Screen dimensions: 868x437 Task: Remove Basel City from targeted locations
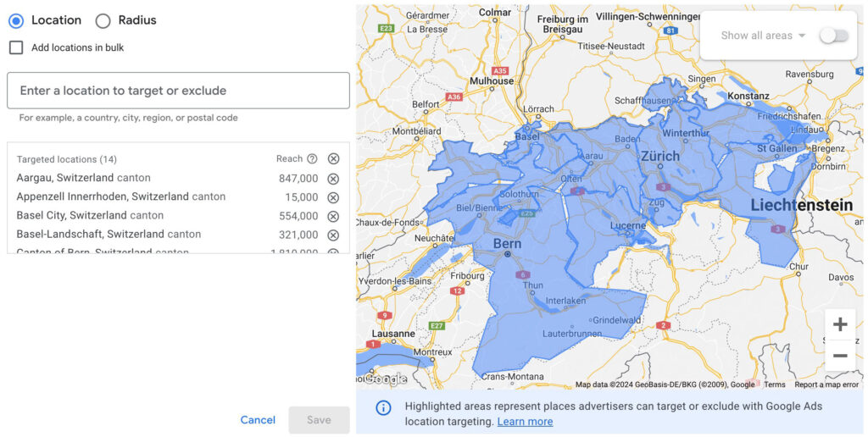332,216
